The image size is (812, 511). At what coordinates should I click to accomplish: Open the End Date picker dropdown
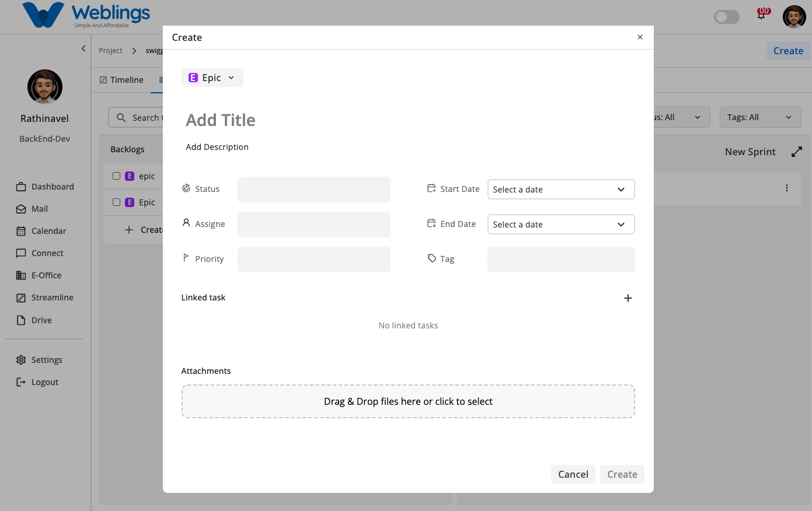[561, 225]
